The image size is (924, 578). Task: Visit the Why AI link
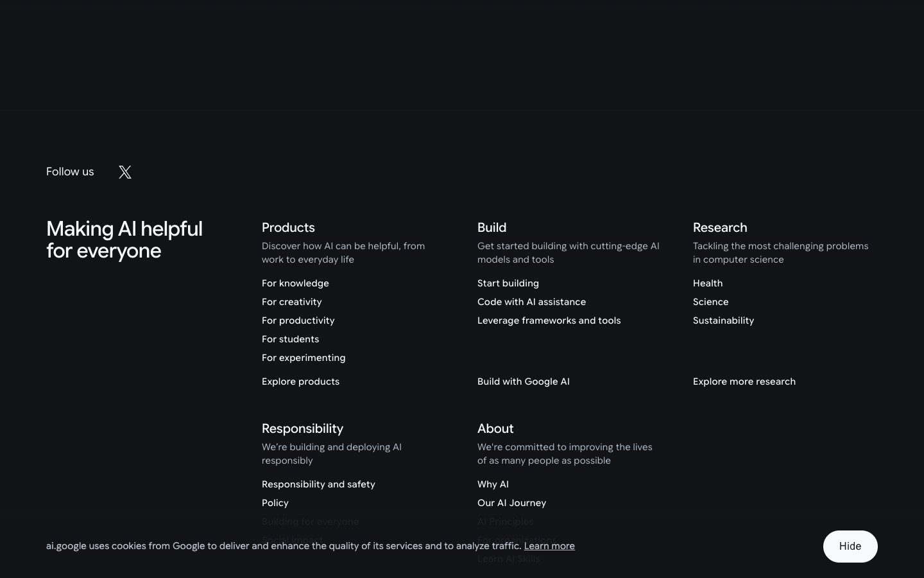point(493,484)
